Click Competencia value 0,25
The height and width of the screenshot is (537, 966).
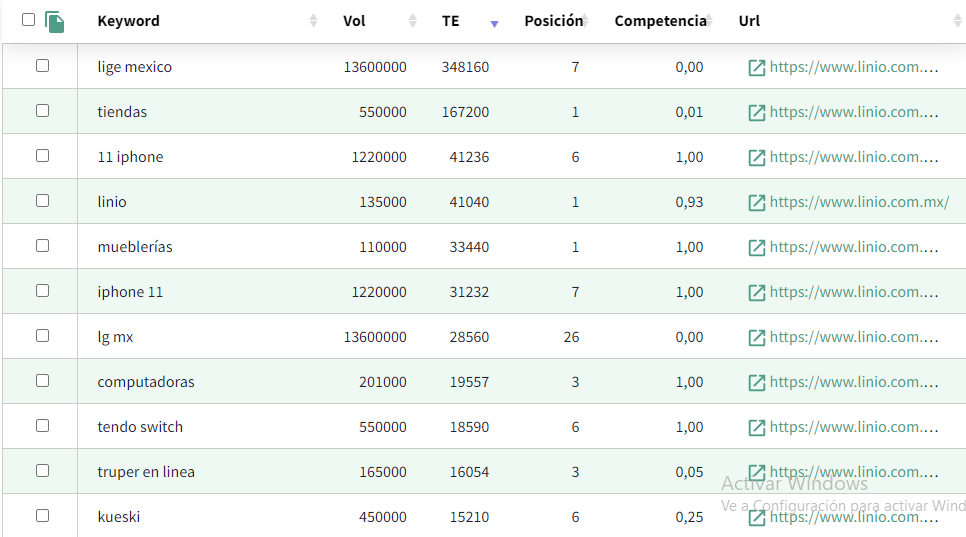click(689, 517)
